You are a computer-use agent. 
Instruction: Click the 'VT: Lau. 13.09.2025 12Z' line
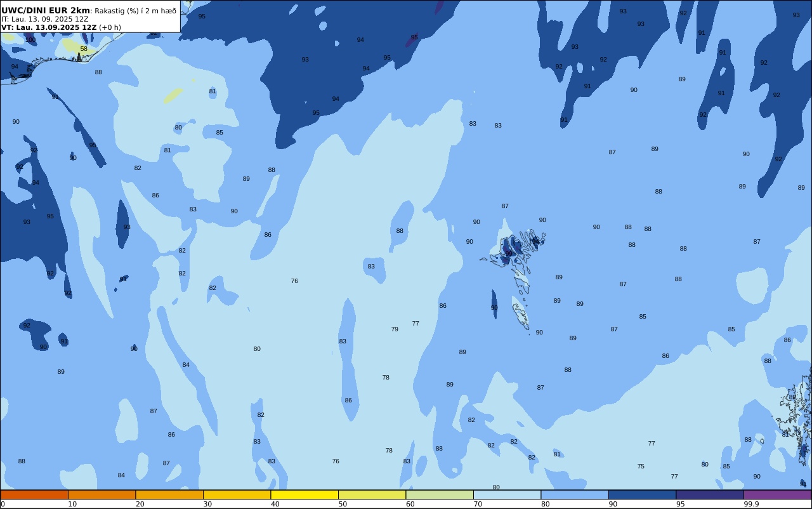click(x=49, y=27)
